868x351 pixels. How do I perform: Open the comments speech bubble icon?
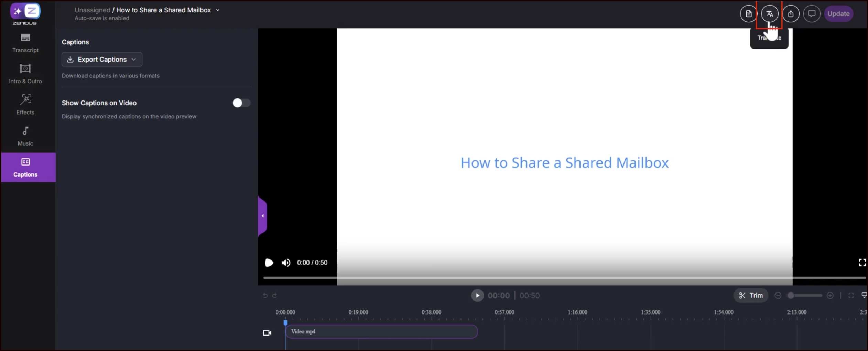click(812, 14)
